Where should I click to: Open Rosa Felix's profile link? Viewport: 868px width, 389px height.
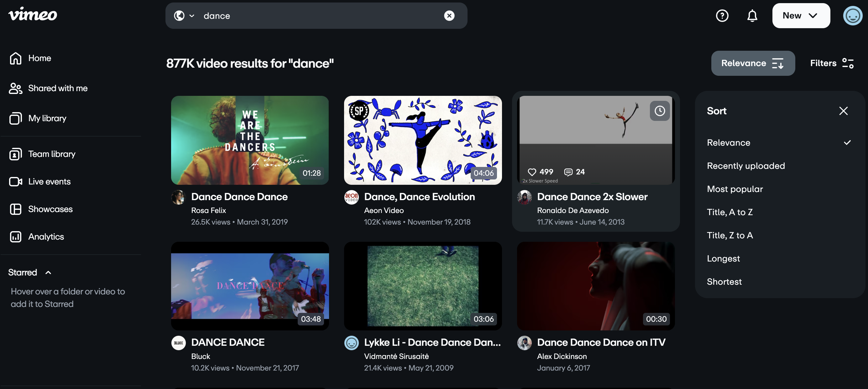pyautogui.click(x=208, y=210)
